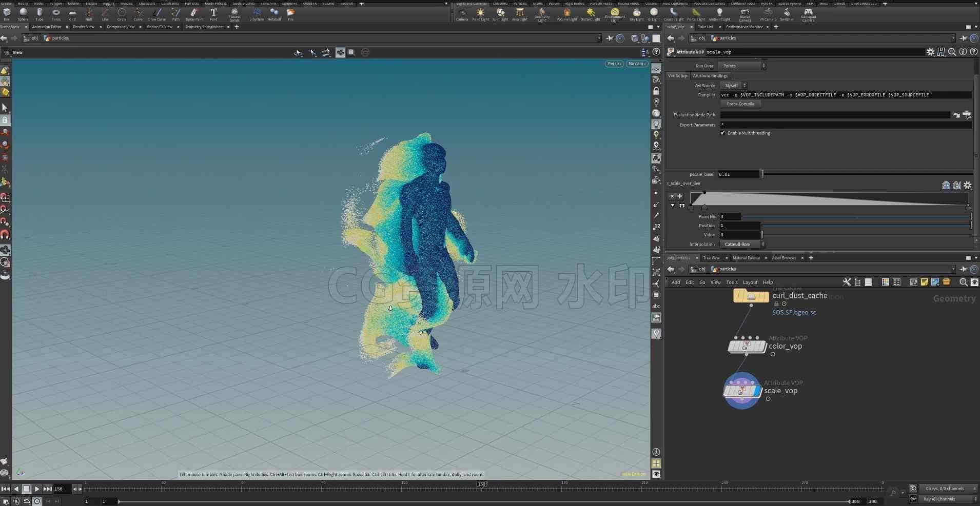The width and height of the screenshot is (980, 506).
Task: Play the timeline forward
Action: (37, 489)
